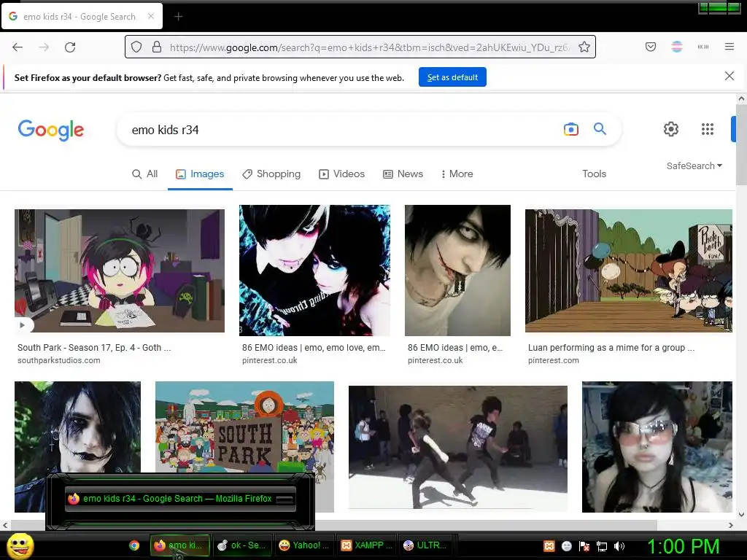
Task: Expand the More search categories menu
Action: 457,174
